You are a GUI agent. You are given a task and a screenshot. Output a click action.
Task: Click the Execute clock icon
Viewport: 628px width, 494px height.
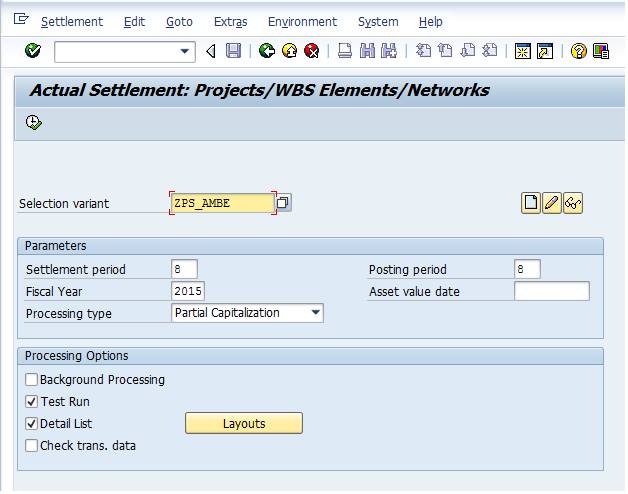click(34, 122)
